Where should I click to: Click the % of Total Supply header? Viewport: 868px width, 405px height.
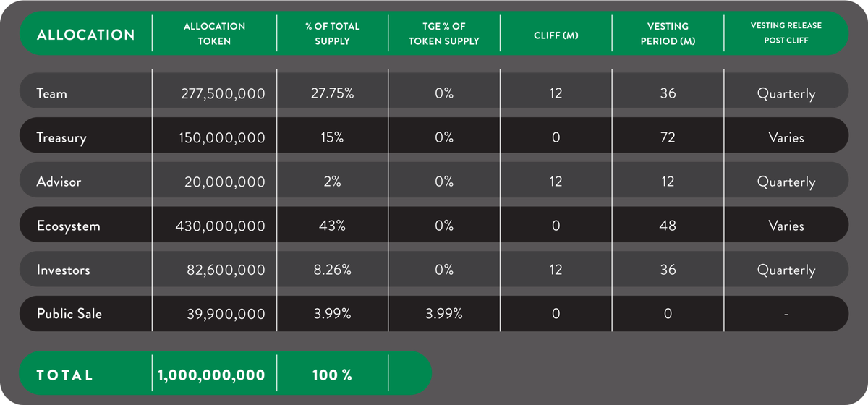click(x=333, y=34)
